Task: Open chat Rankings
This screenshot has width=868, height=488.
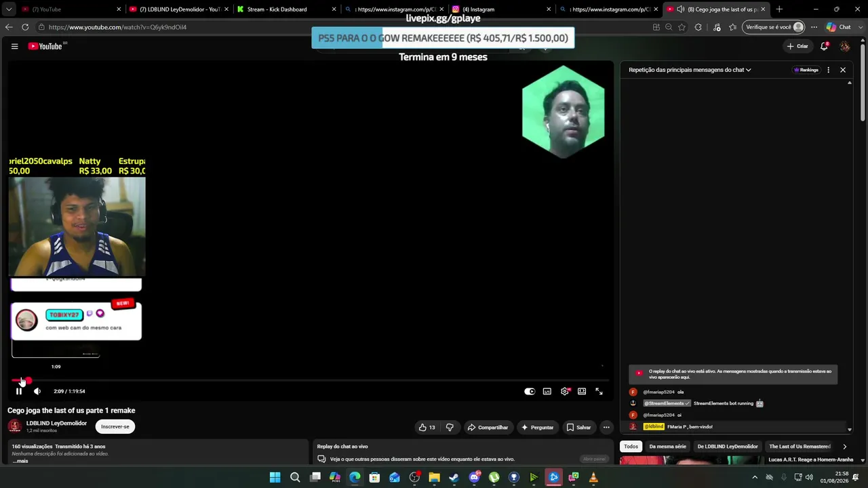Action: click(x=806, y=70)
